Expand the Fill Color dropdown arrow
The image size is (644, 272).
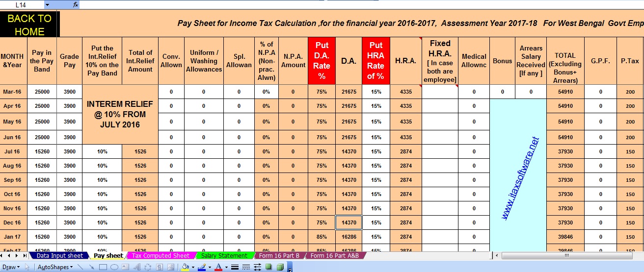click(x=193, y=267)
